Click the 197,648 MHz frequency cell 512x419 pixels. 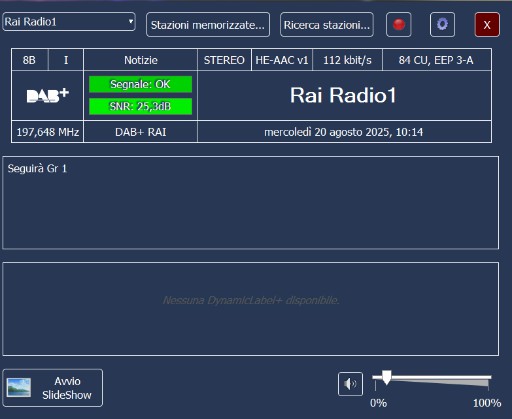[x=48, y=132]
